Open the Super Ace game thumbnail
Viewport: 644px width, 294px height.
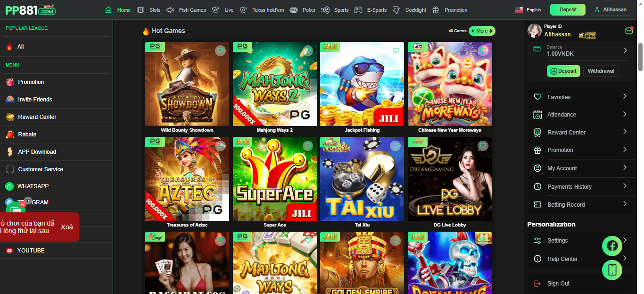(x=275, y=179)
